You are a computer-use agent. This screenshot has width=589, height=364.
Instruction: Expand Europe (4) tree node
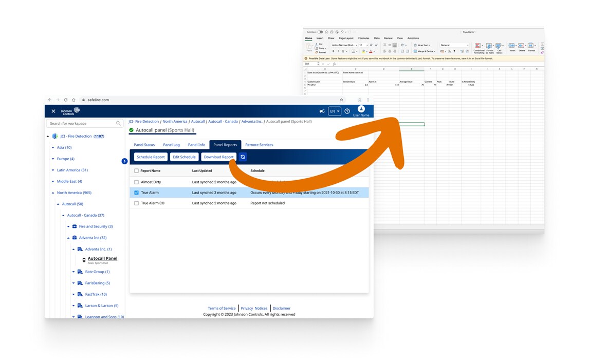tap(53, 159)
